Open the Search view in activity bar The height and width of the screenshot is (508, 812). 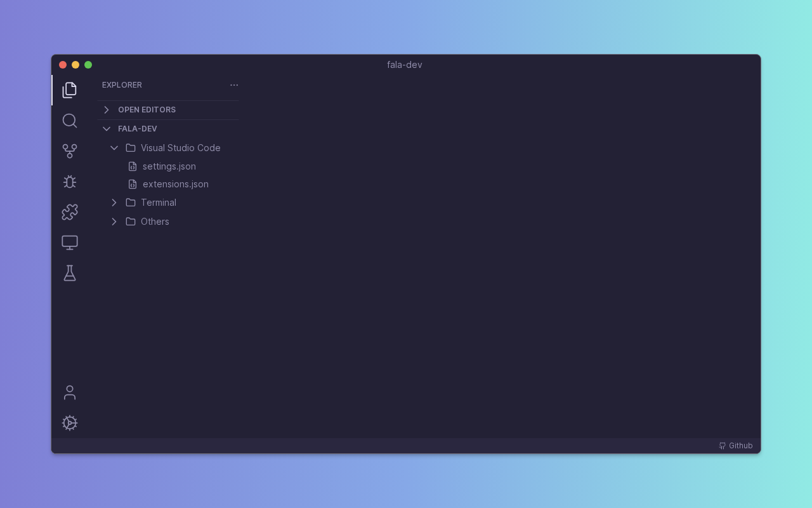click(70, 121)
